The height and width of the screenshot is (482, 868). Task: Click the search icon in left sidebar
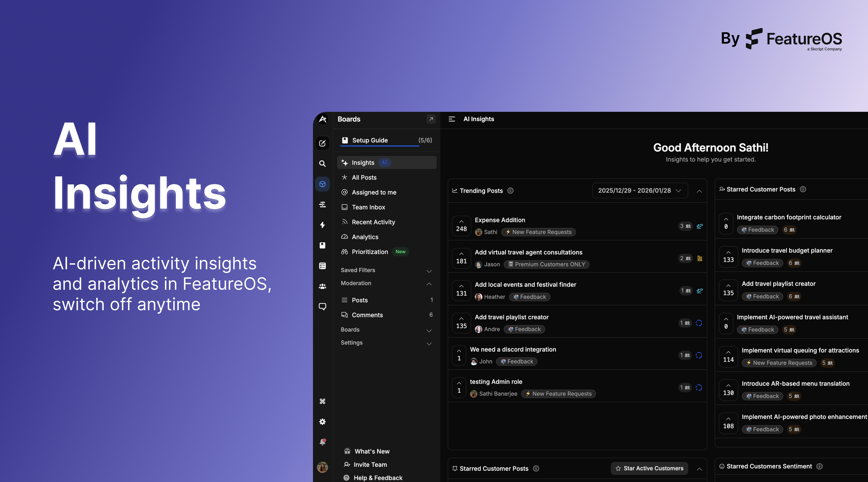click(x=322, y=164)
